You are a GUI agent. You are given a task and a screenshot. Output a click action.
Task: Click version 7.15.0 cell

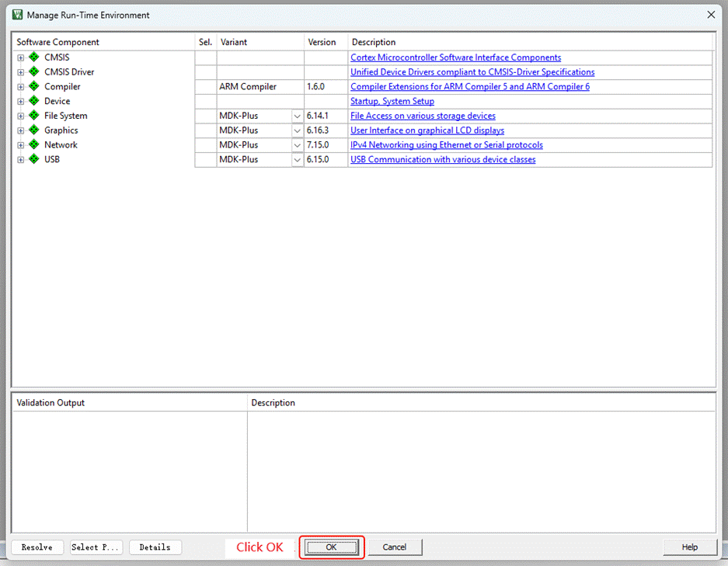[x=326, y=145]
